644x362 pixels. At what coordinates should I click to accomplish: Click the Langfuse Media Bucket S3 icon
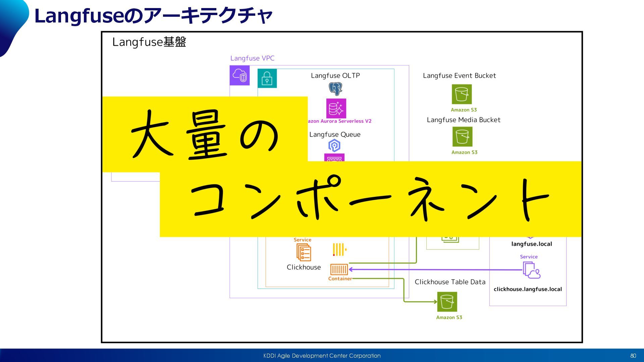pos(462,136)
